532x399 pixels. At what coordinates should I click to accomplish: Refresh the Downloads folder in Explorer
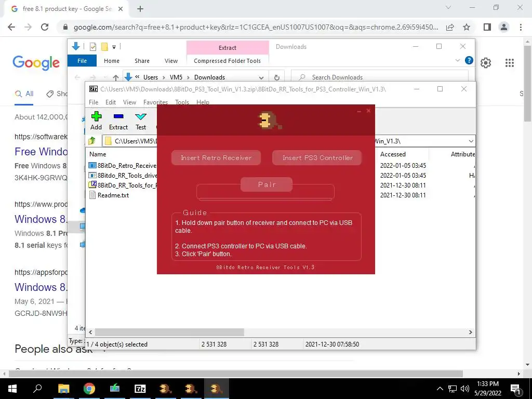coord(277,77)
